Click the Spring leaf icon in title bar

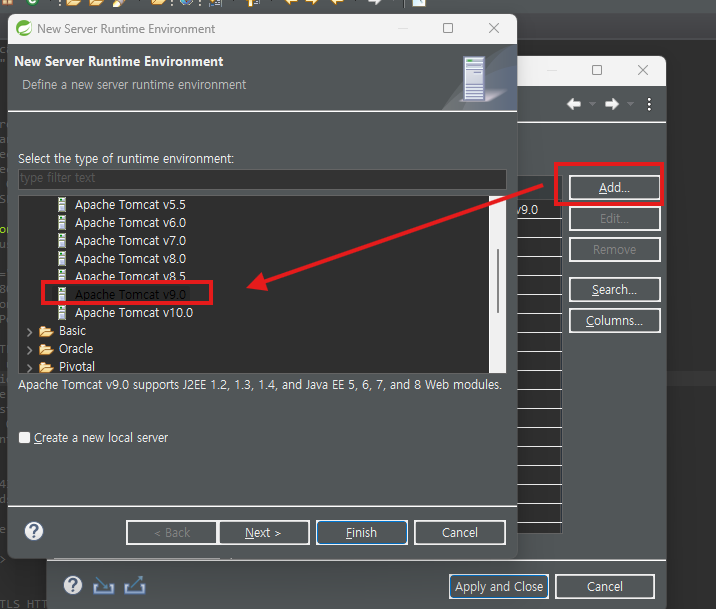[x=24, y=28]
